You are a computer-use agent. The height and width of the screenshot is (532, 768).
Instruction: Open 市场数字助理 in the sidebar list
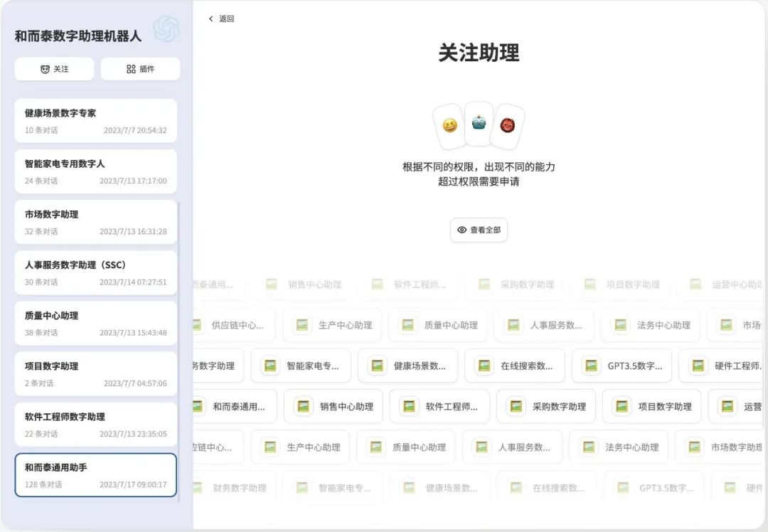coord(95,222)
